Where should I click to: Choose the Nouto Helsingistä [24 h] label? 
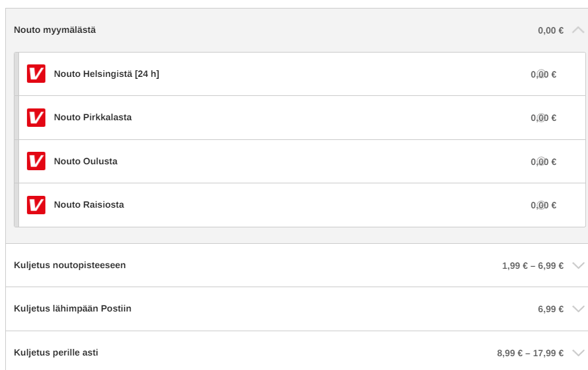(x=107, y=74)
